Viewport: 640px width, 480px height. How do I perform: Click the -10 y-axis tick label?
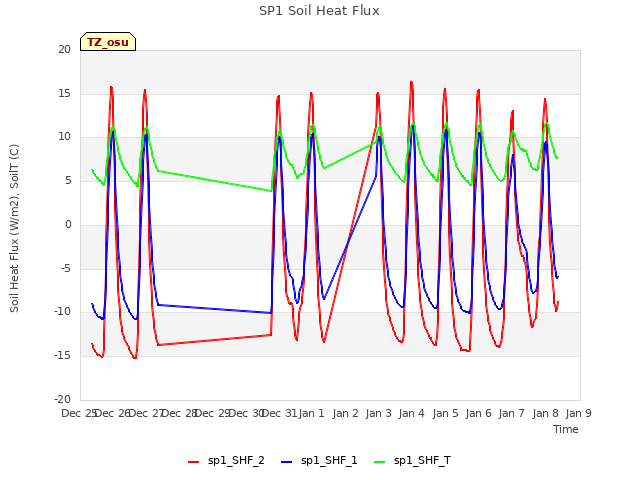pyautogui.click(x=62, y=312)
